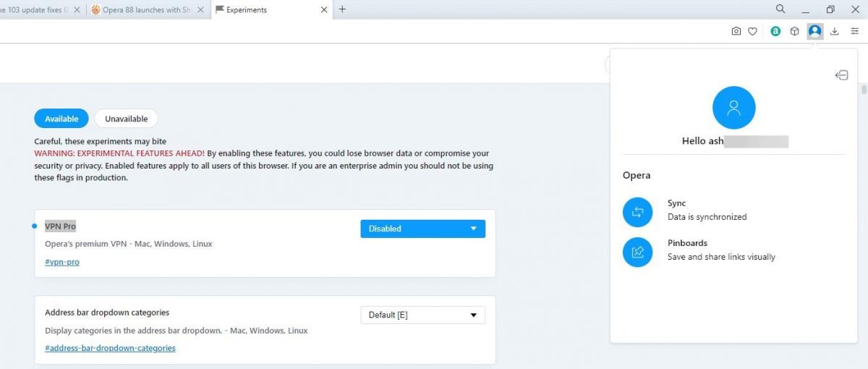The height and width of the screenshot is (369, 868).
Task: Click the Sync circular arrows icon
Action: (x=637, y=212)
